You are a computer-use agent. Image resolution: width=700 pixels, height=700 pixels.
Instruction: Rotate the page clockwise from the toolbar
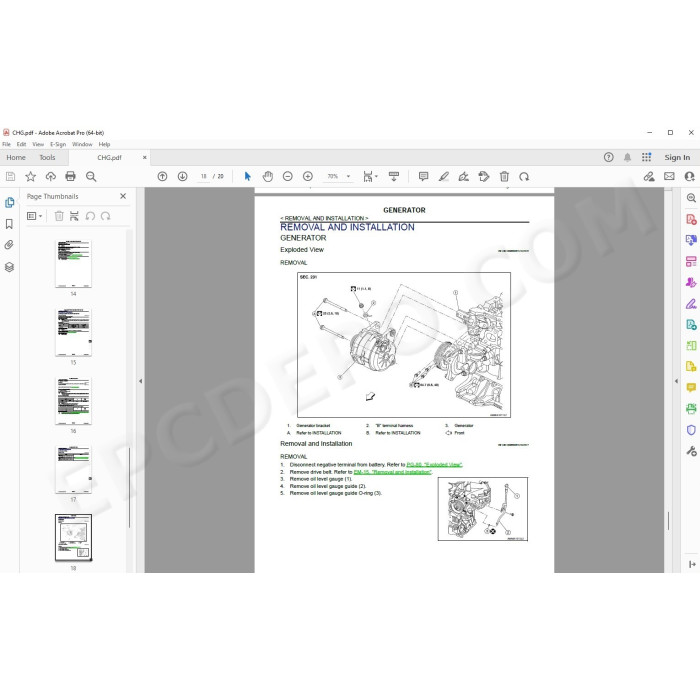[x=524, y=176]
